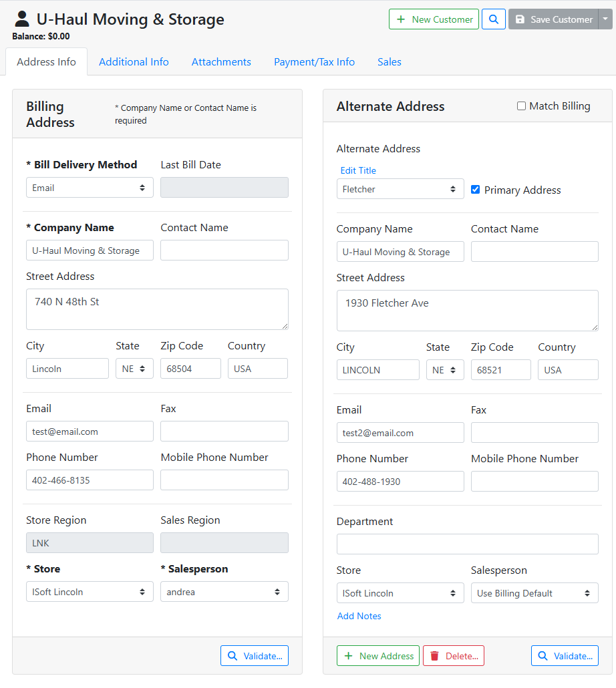Click the magnifier search icon button
Viewport: 616px width, 688px height.
point(494,19)
